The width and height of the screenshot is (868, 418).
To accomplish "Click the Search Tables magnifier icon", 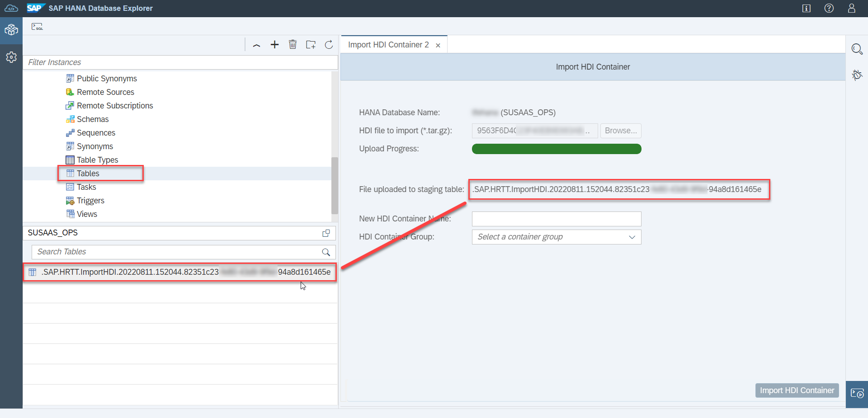I will coord(325,252).
